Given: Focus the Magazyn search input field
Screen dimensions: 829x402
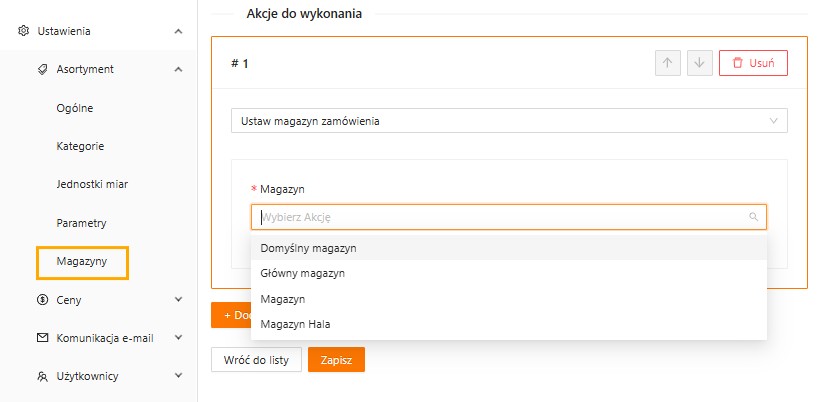Looking at the screenshot, I should pyautogui.click(x=500, y=216).
